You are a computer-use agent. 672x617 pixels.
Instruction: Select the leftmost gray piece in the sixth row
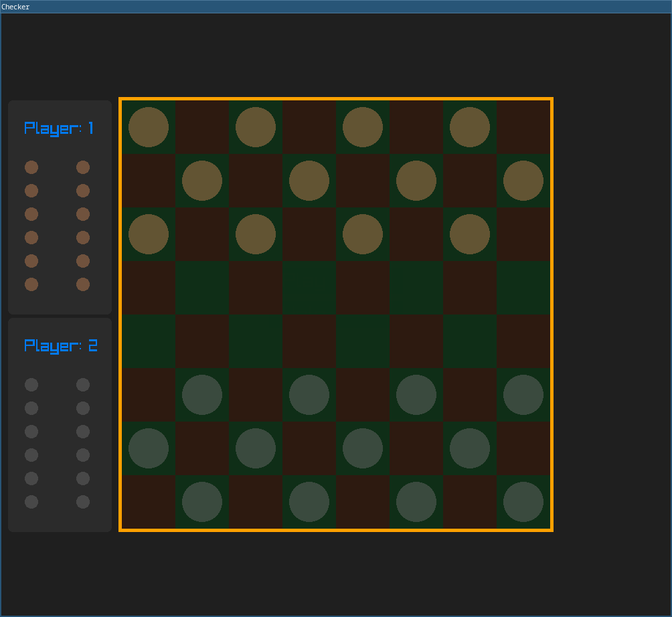(202, 395)
